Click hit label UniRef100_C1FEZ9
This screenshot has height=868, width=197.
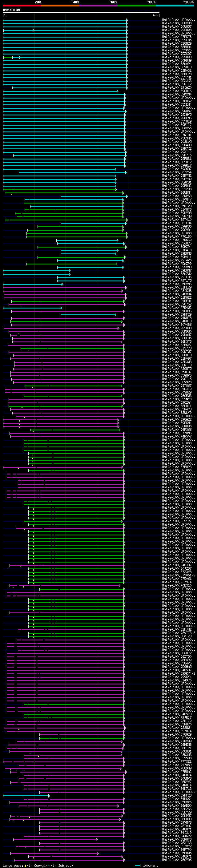177,287
